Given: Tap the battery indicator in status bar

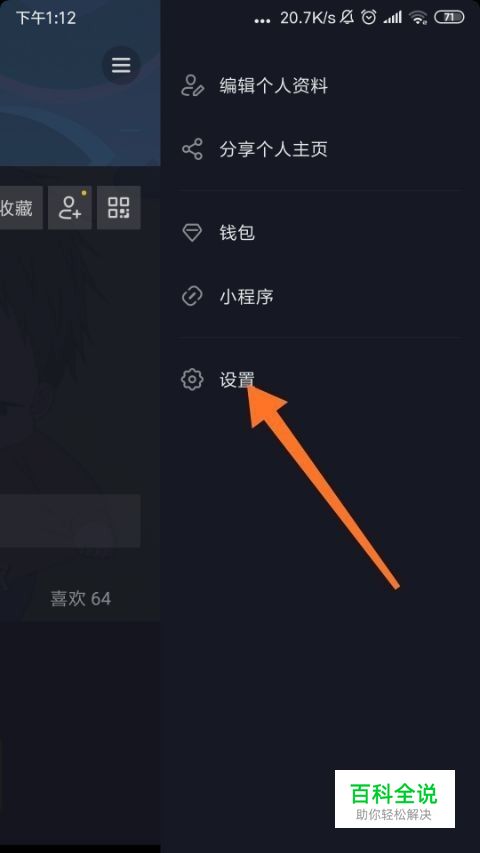Looking at the screenshot, I should coord(449,17).
